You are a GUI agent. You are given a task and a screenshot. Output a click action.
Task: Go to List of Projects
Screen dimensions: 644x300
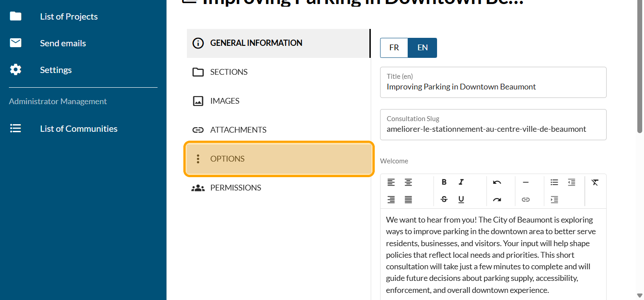tap(69, 16)
